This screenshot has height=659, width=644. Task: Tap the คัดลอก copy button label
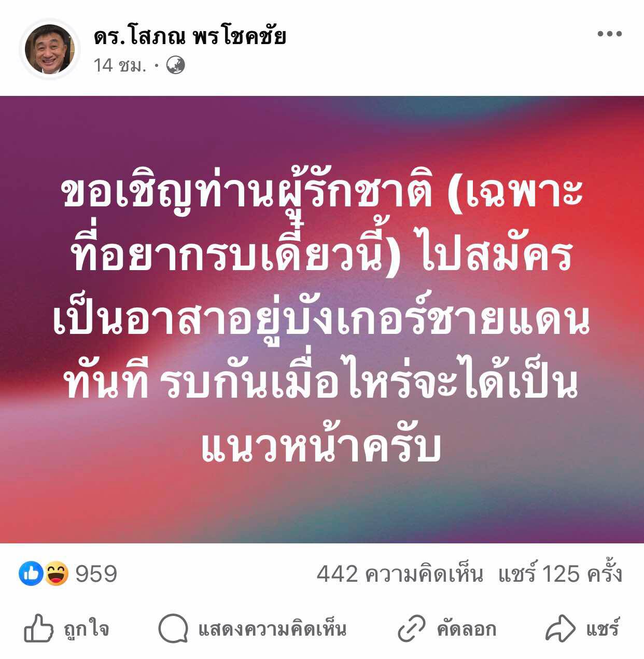pyautogui.click(x=466, y=629)
